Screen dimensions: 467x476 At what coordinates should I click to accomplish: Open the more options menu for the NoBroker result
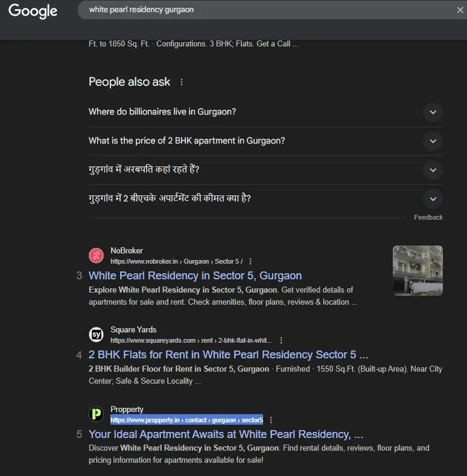coord(250,261)
